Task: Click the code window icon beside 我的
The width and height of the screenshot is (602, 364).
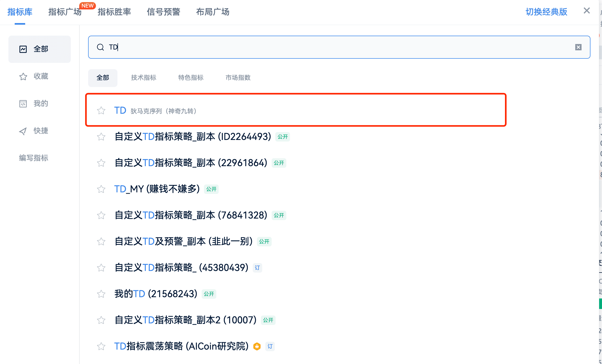Action: pos(23,104)
